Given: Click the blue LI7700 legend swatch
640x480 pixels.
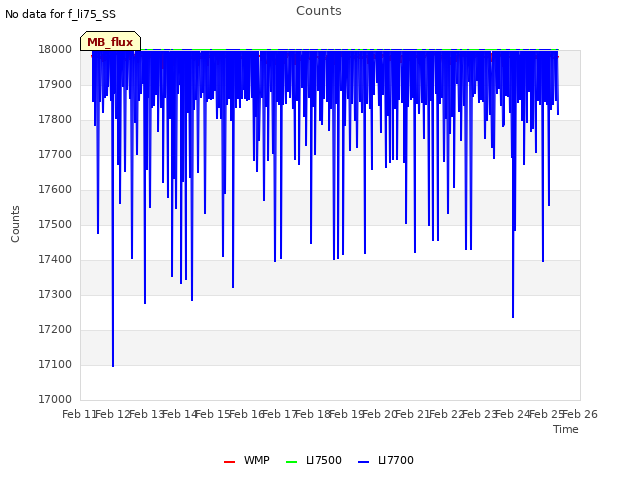Looking at the screenshot, I should click(363, 462).
